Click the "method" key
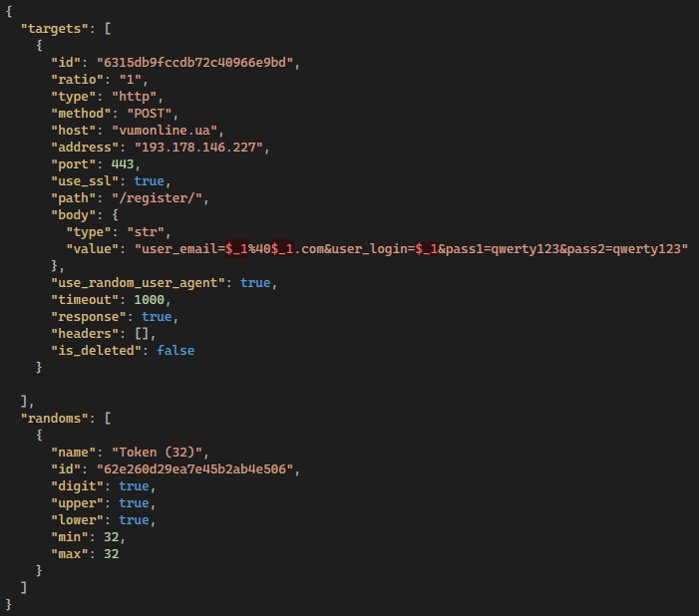 (x=81, y=114)
